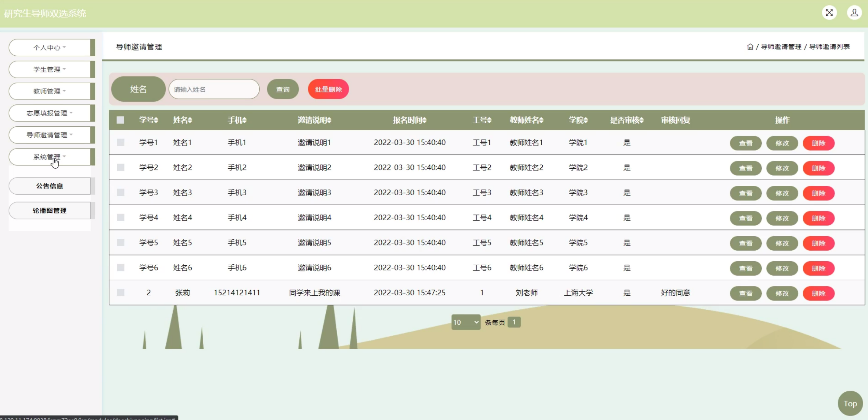Open the user profile icon
This screenshot has width=868, height=420.
[x=854, y=13]
